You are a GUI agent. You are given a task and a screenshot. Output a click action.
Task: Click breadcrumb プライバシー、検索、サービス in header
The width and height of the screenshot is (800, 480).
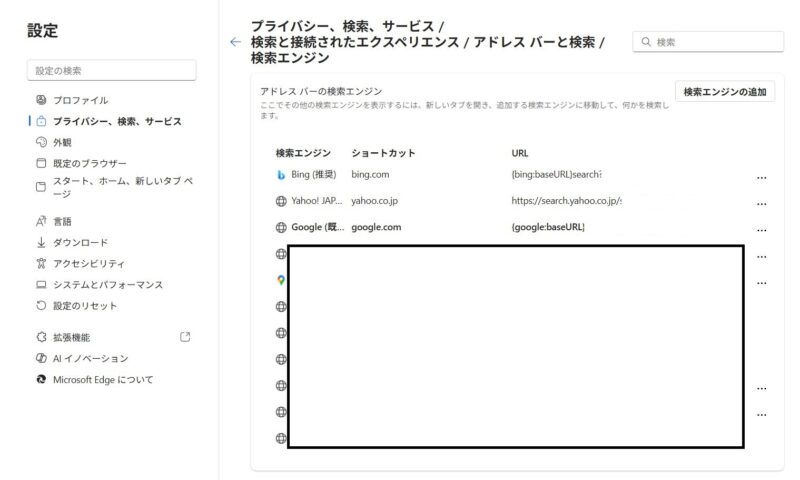pos(342,26)
